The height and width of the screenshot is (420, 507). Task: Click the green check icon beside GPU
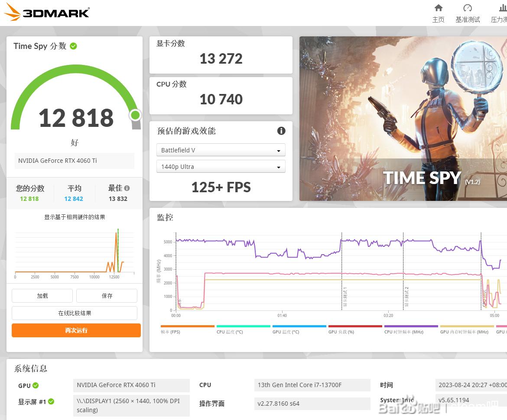[x=36, y=385]
